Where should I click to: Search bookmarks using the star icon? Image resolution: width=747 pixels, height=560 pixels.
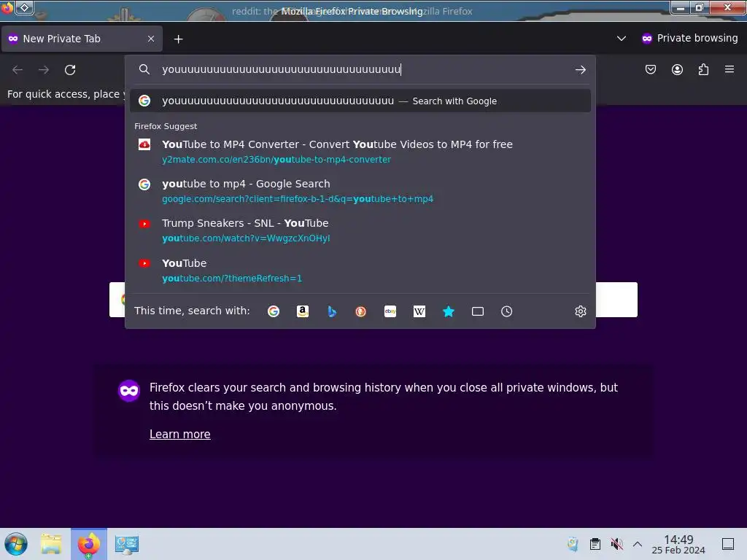pyautogui.click(x=449, y=311)
